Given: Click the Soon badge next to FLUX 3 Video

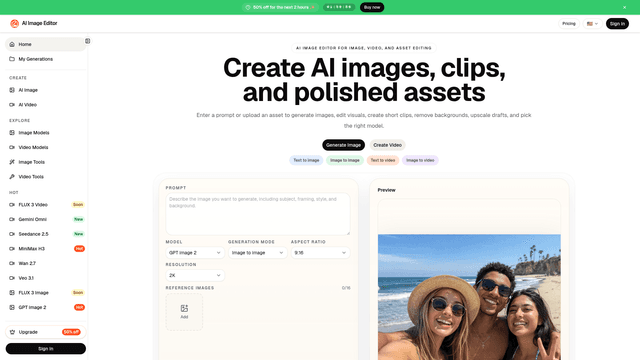Looking at the screenshot, I should (78, 204).
